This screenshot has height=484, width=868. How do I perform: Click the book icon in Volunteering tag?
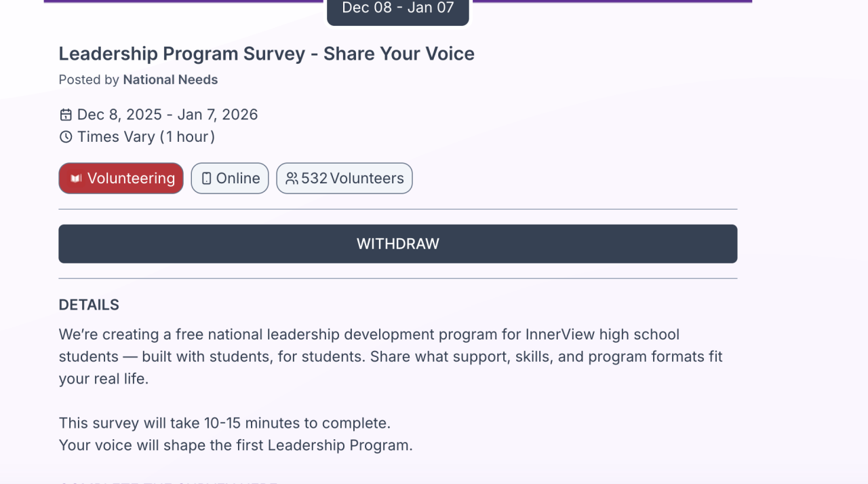[x=76, y=179]
